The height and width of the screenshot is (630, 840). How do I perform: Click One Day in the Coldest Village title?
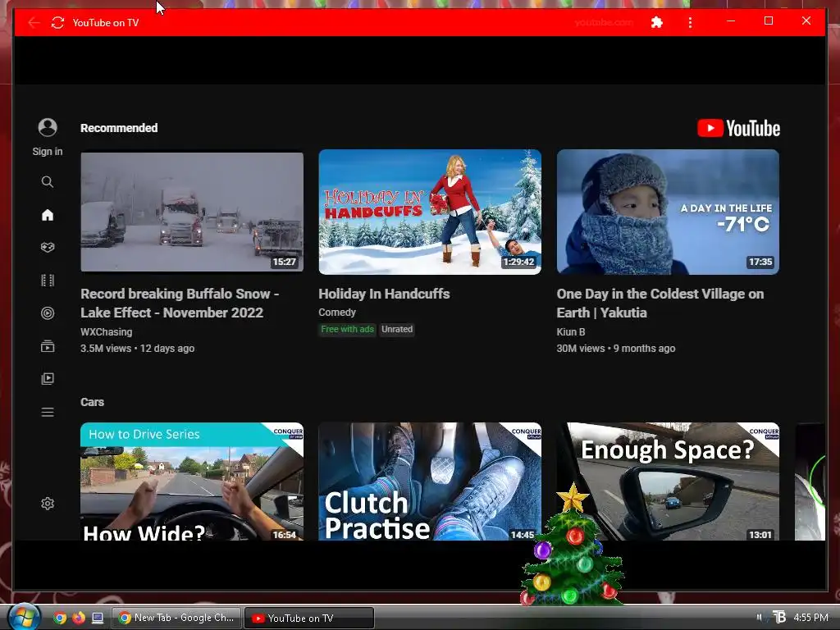(x=660, y=304)
